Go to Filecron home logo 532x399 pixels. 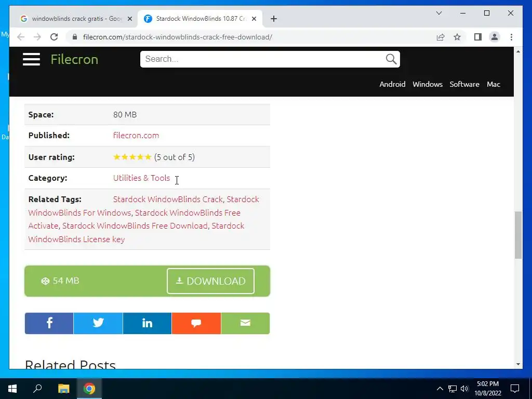[74, 59]
